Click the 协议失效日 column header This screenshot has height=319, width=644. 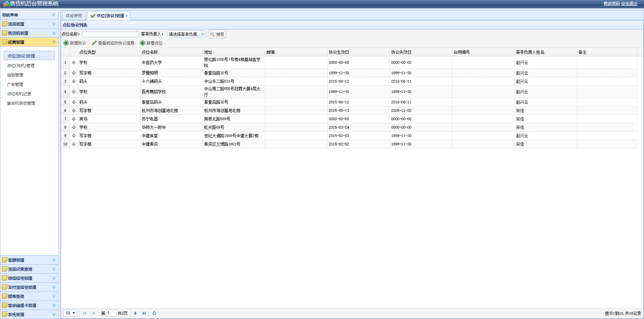click(x=421, y=52)
